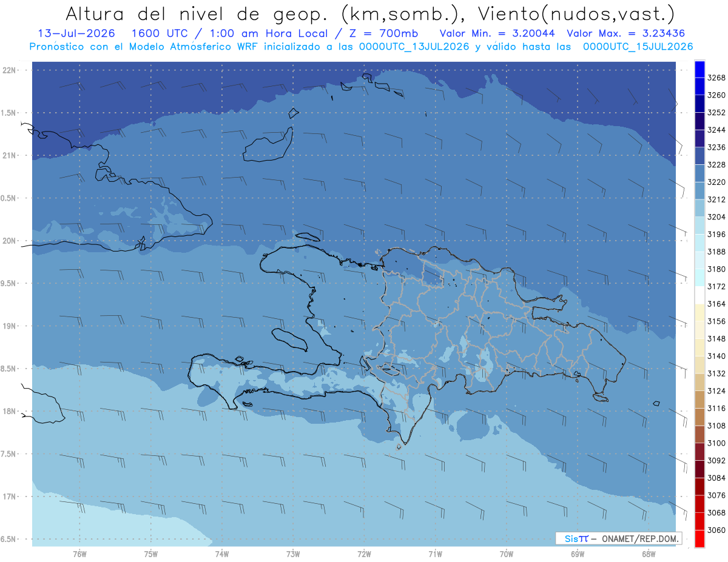728x562 pixels.
Task: Click the 71W longitude axis label
Action: [x=435, y=554]
